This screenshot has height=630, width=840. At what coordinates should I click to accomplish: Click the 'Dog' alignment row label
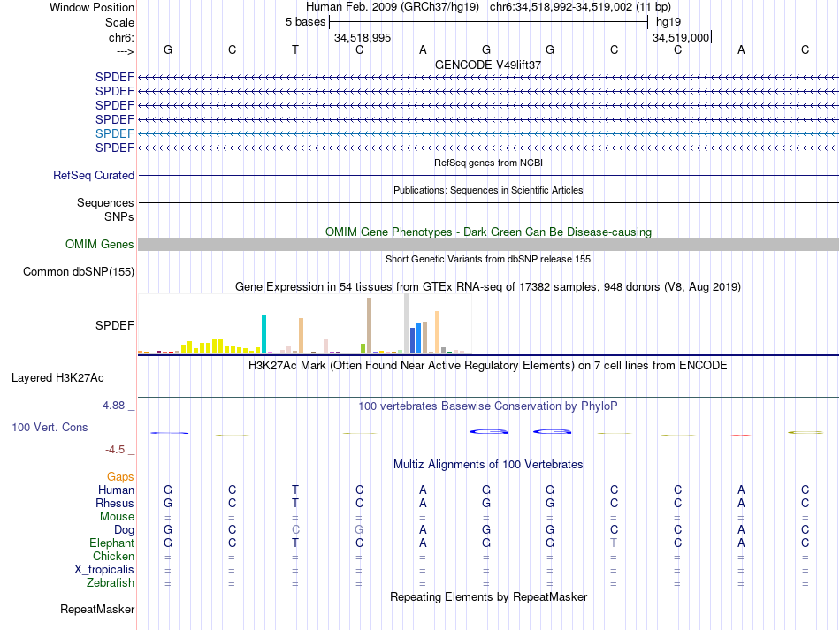[x=125, y=529]
